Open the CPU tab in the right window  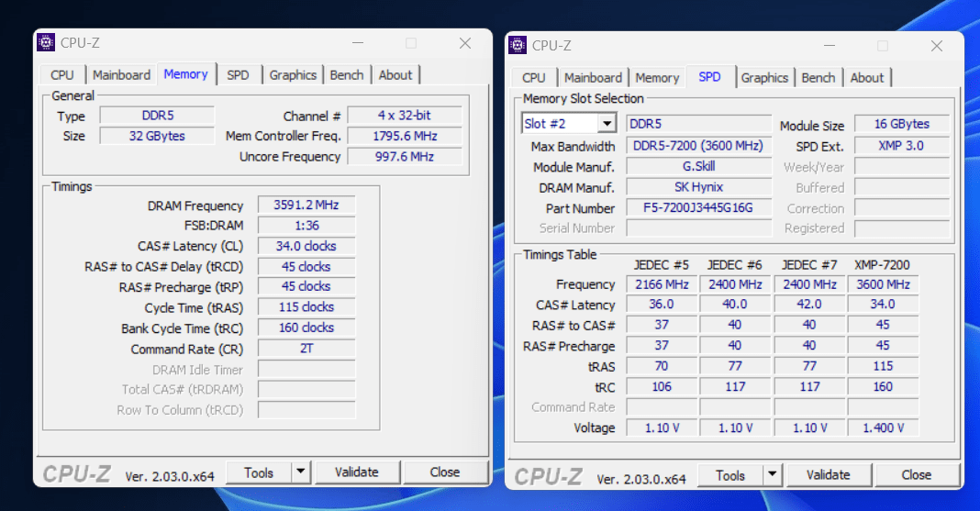(534, 77)
